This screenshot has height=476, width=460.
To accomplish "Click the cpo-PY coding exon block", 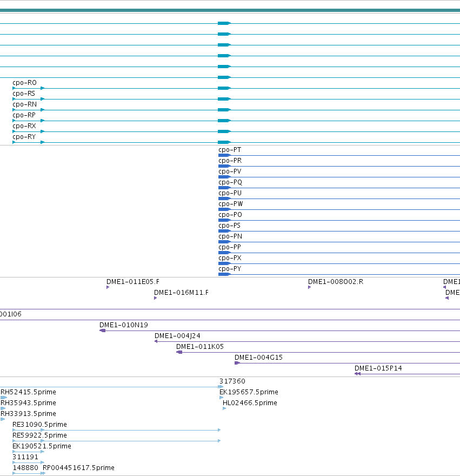I will [224, 274].
